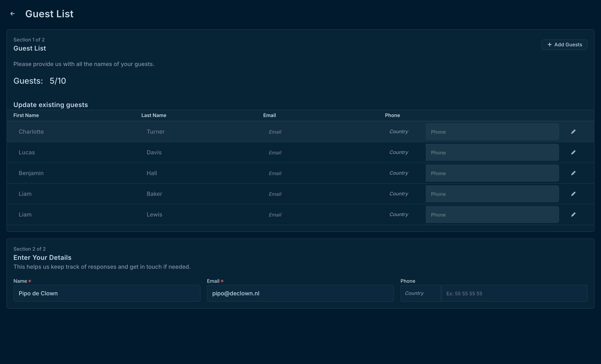Open Country selector for Lucas Davis

398,152
